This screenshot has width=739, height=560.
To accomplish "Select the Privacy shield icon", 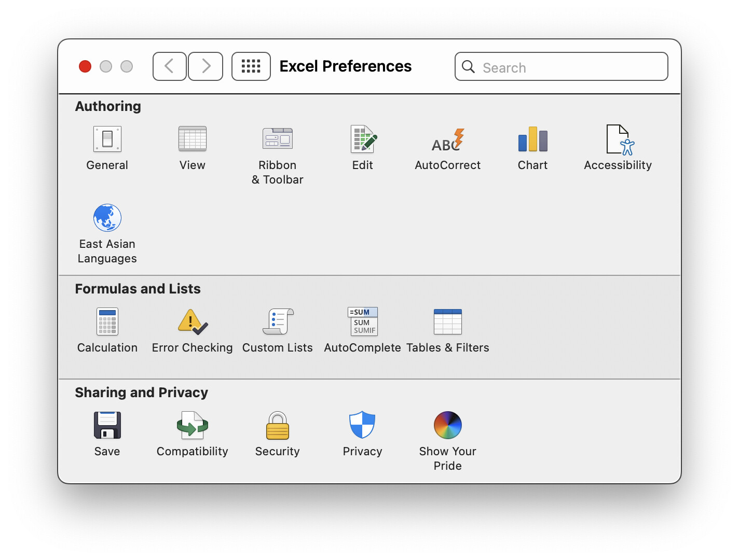I will [x=362, y=425].
